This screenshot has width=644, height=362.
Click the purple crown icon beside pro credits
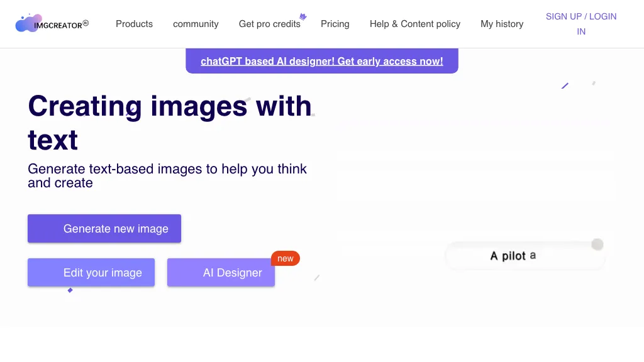click(x=303, y=17)
